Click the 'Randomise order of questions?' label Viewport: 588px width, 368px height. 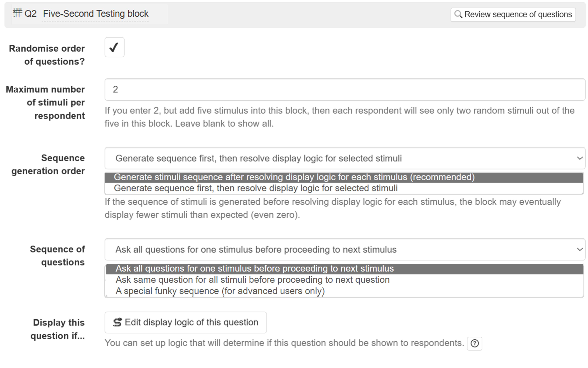point(47,55)
